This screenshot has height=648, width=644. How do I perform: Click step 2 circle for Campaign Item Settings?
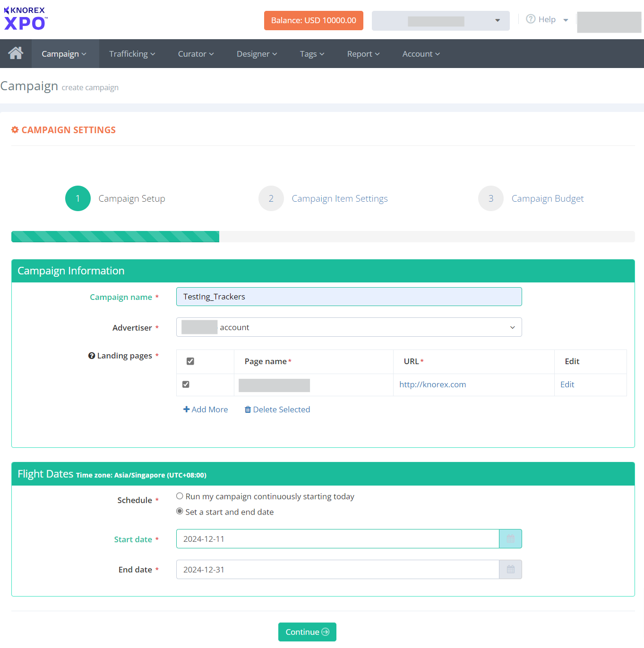(271, 198)
